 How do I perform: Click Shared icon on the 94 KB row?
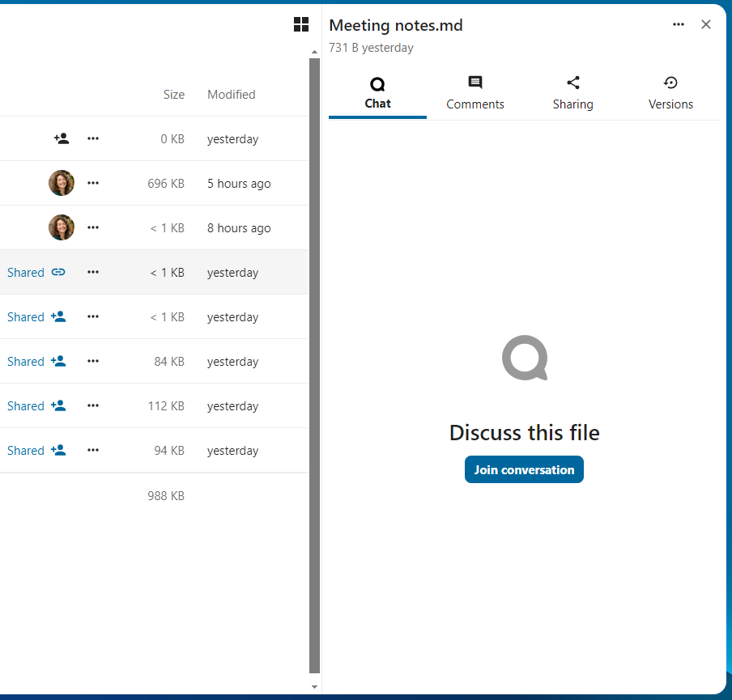(58, 450)
